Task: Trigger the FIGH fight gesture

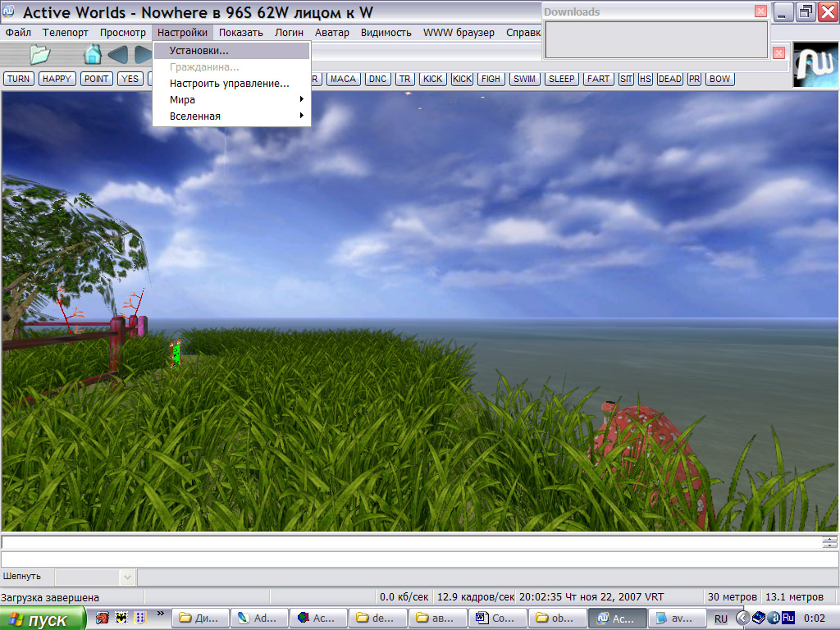Action: (x=491, y=79)
